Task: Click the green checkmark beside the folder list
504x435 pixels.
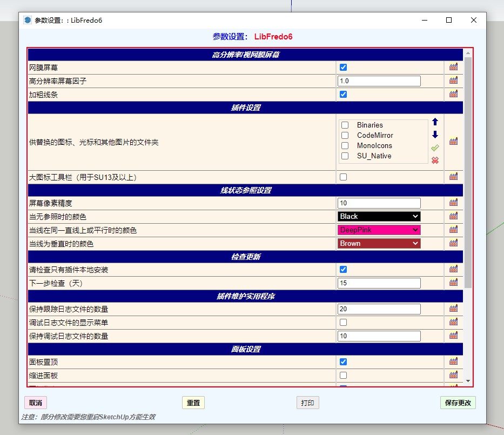Action: click(x=435, y=148)
